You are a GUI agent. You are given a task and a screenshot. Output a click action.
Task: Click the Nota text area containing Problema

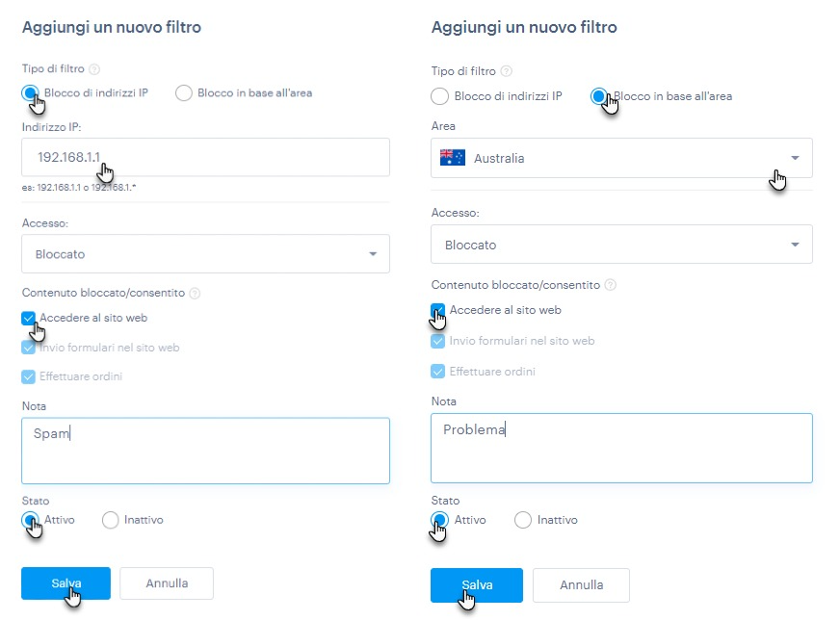coord(621,448)
